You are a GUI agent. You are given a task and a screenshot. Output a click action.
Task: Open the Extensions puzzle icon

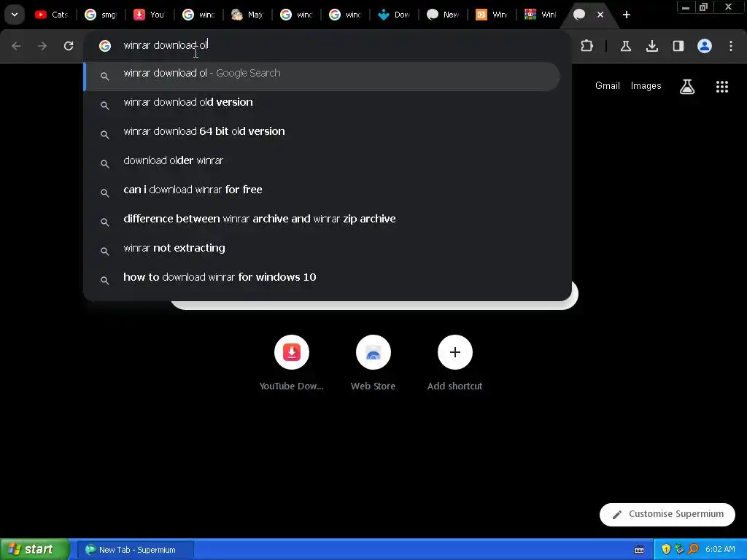pyautogui.click(x=587, y=46)
